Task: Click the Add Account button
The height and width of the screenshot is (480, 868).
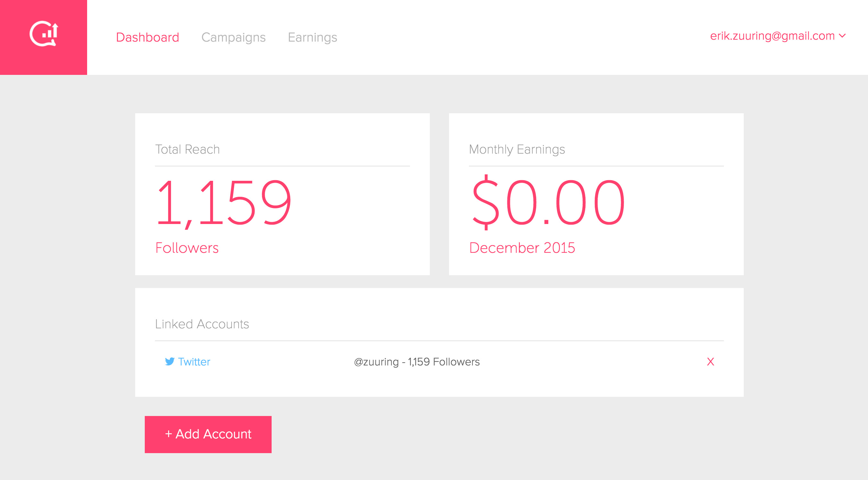Action: [x=208, y=434]
